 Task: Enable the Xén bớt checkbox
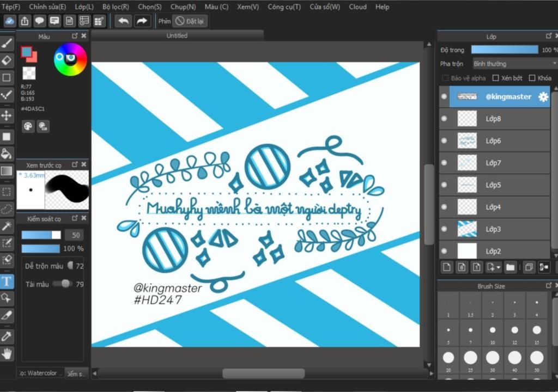(495, 78)
